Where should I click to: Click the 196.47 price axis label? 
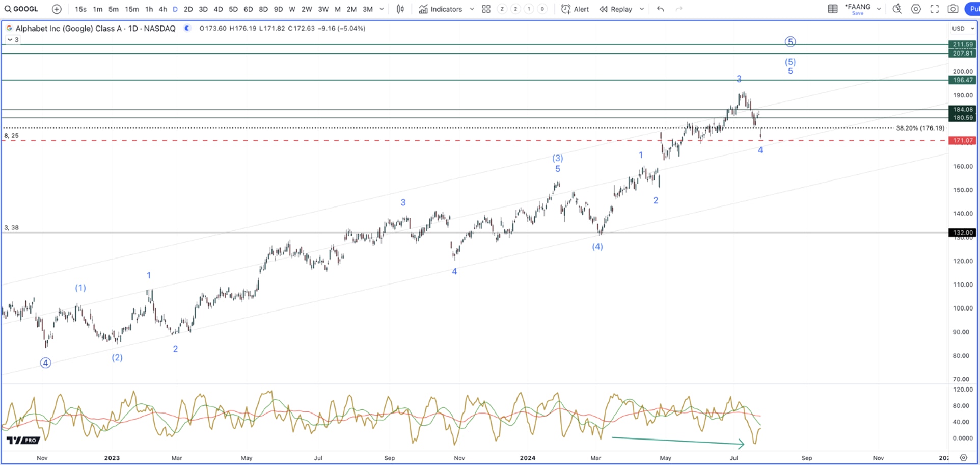pos(962,80)
